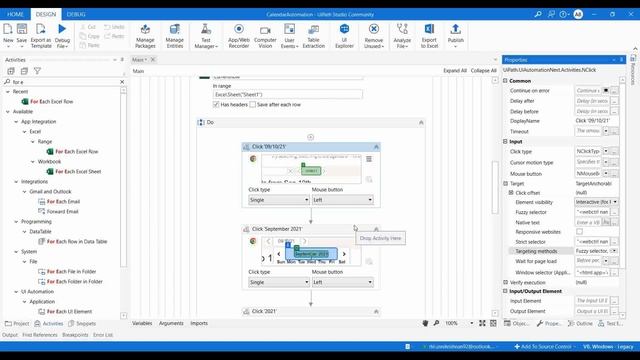Open the Imports tab

(x=199, y=323)
